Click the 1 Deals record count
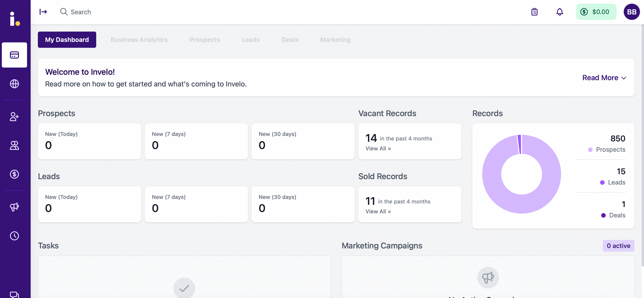This screenshot has height=298, width=644. point(623,204)
